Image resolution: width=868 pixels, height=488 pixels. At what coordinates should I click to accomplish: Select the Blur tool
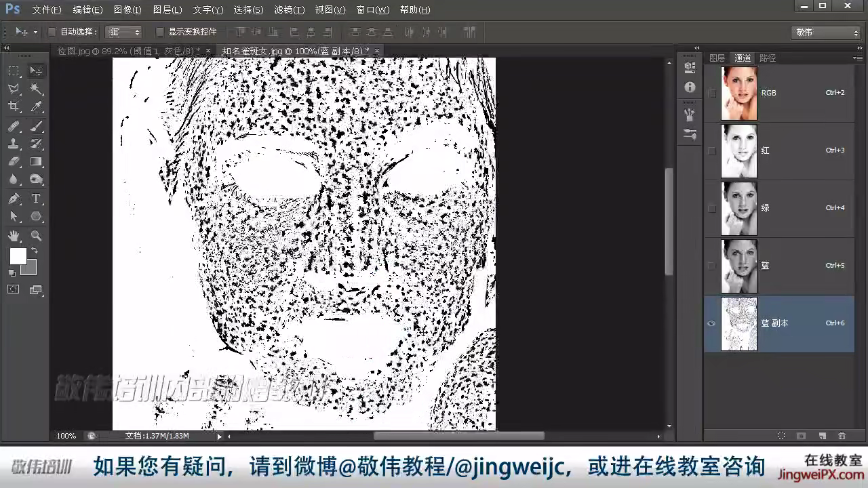[x=14, y=179]
